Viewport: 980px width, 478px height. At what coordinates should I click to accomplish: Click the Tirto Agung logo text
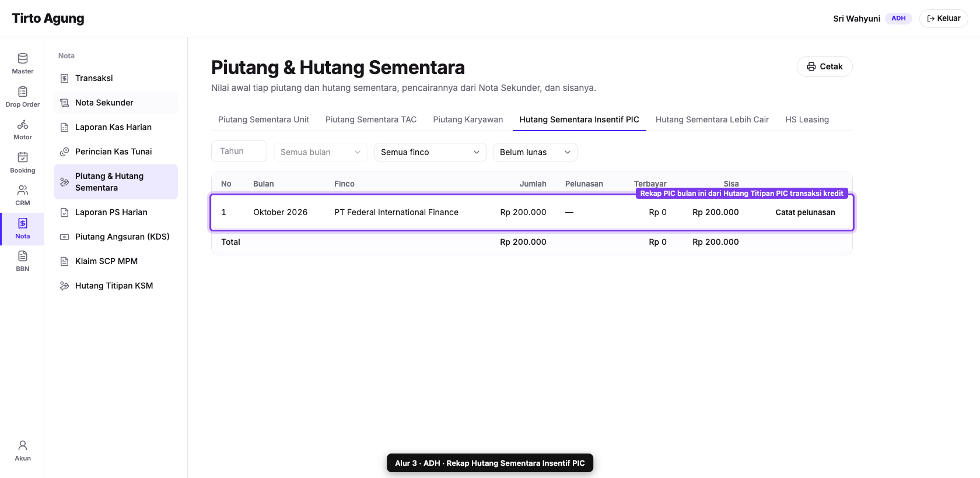pos(48,19)
